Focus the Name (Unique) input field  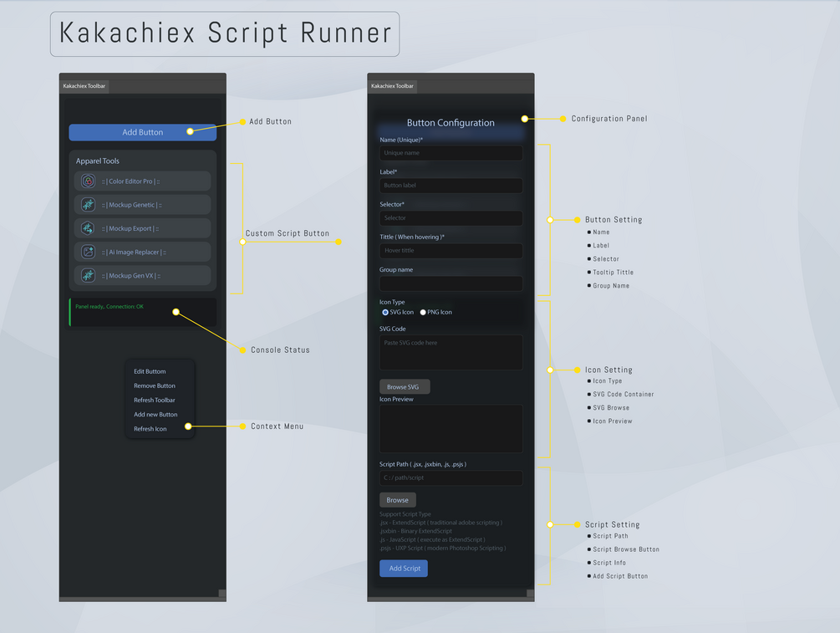pyautogui.click(x=451, y=153)
